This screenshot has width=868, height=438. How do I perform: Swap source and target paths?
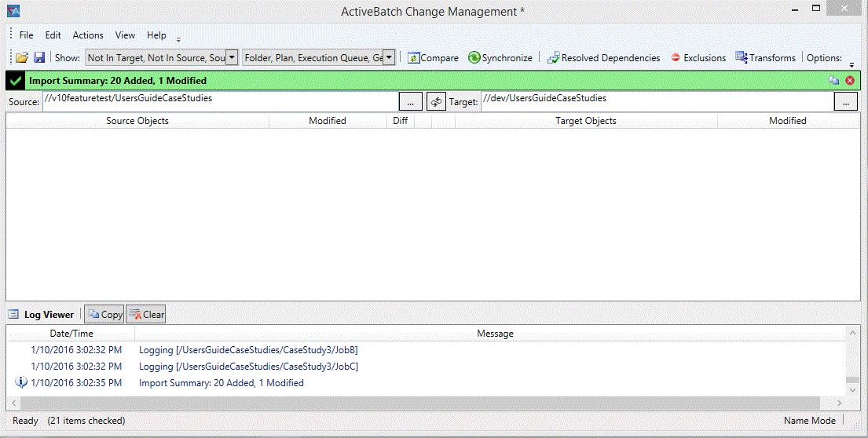click(436, 102)
